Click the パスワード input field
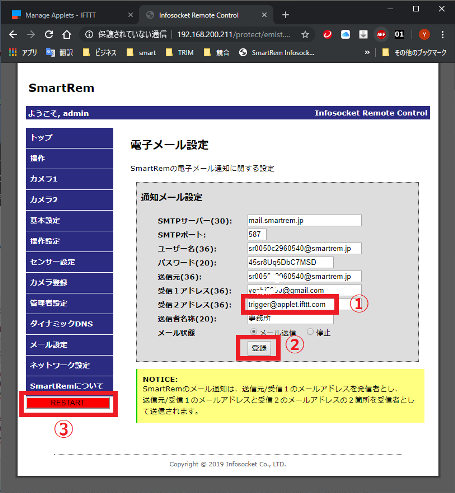455x493 pixels. coord(290,262)
